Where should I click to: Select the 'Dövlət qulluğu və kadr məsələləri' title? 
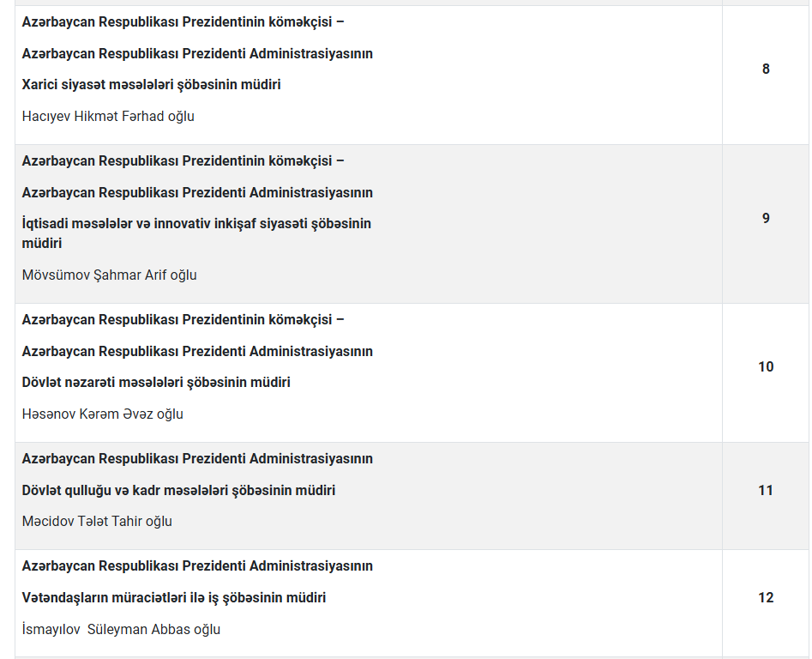click(x=178, y=490)
